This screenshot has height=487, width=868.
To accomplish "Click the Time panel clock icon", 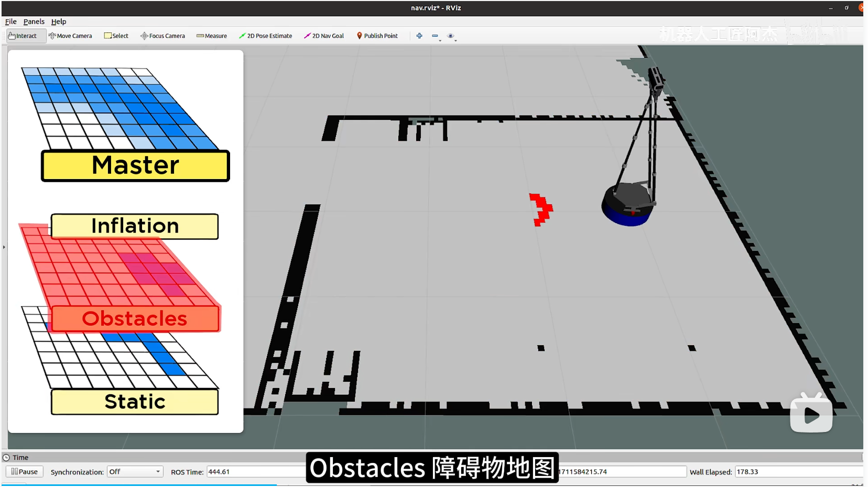I will tap(6, 458).
